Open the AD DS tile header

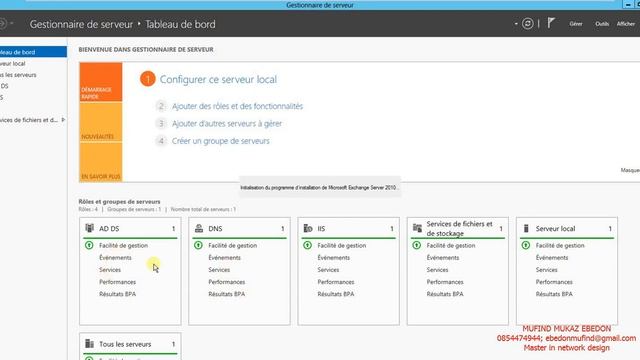point(130,228)
